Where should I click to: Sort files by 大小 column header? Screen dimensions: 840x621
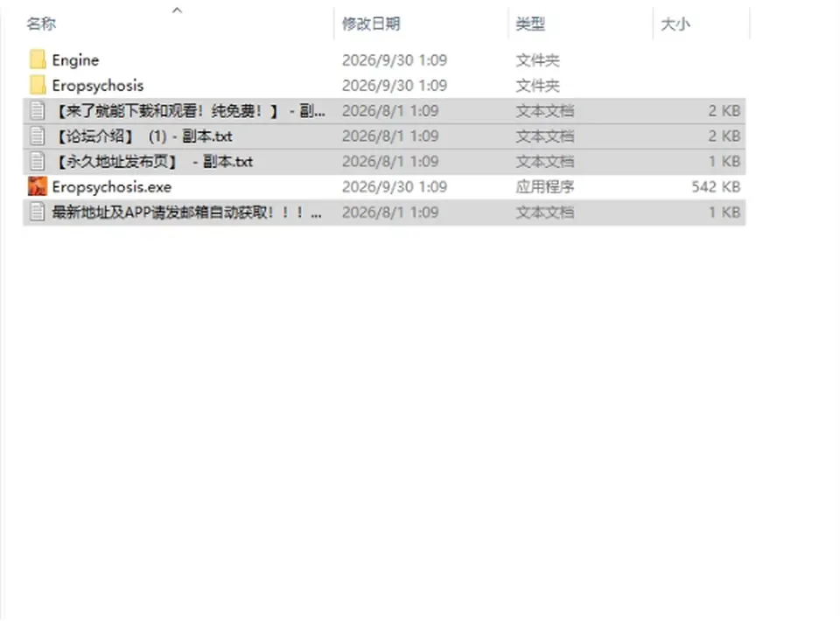675,24
